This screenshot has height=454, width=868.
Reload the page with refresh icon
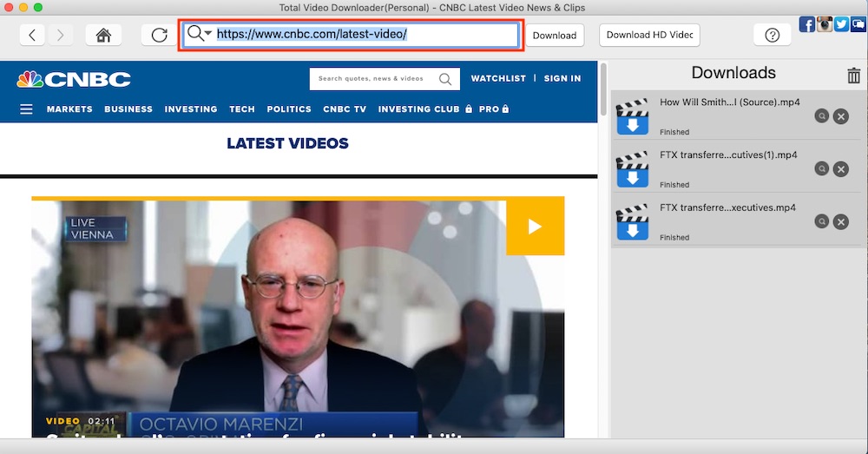pos(159,36)
